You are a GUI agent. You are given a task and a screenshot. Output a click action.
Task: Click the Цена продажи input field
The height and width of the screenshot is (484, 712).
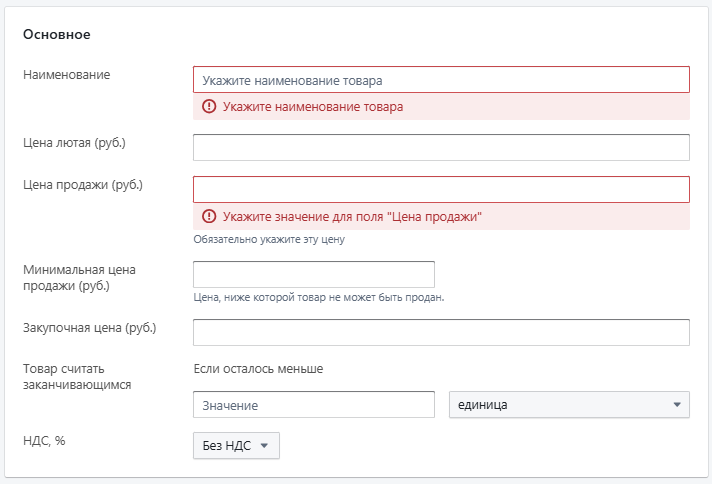click(x=441, y=189)
